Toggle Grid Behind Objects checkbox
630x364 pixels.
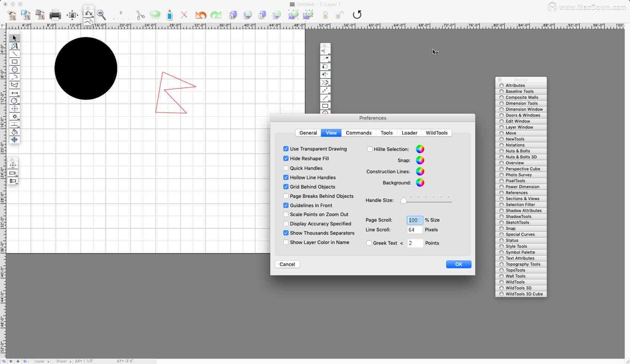click(286, 187)
